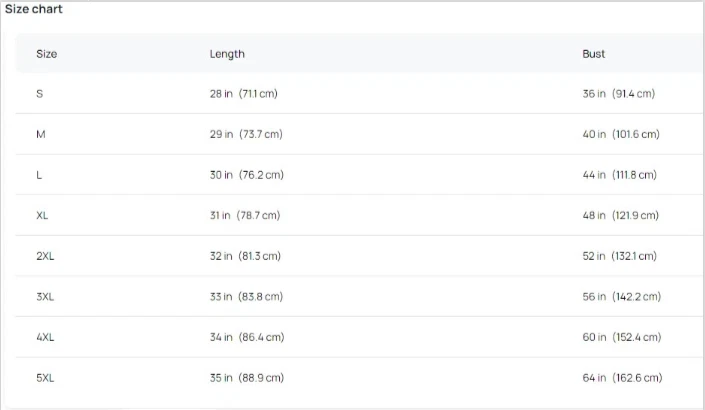
Task: Select the 48 in (121.9 cm) bust cell
Action: pyautogui.click(x=620, y=215)
